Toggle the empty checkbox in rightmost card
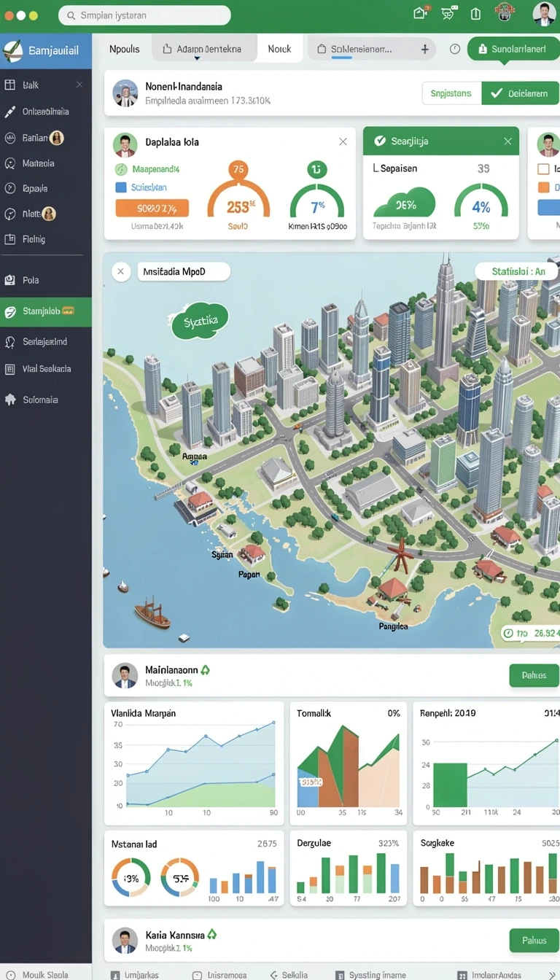The image size is (560, 980). tap(543, 169)
